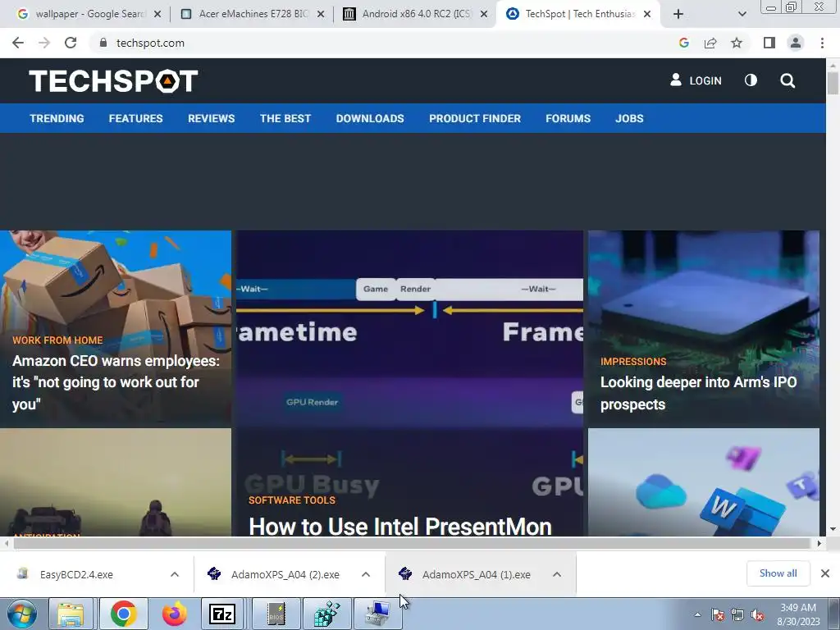The height and width of the screenshot is (630, 840).
Task: Open the AdamoXPS_A04 (1).exe download
Action: 477,574
